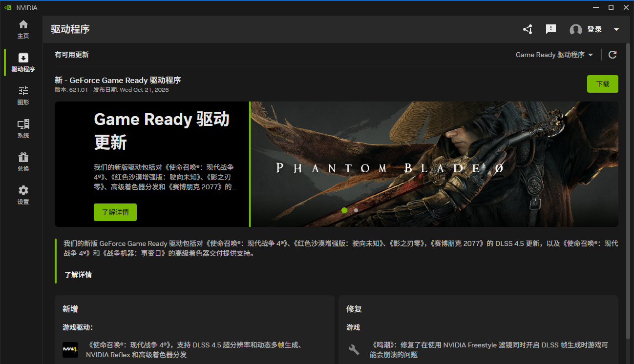Screen dimensions: 634x364
Task: Click the 《使命召唤》 DLSS 4.5 entry text
Action: coord(194,350)
